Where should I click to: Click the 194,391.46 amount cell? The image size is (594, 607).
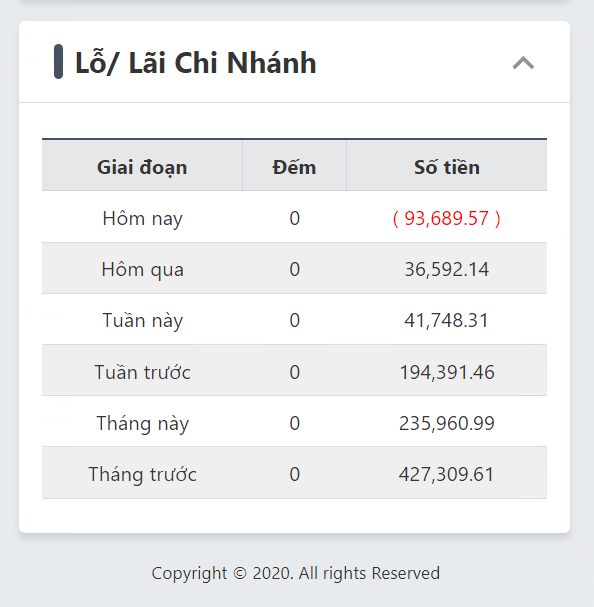click(447, 372)
